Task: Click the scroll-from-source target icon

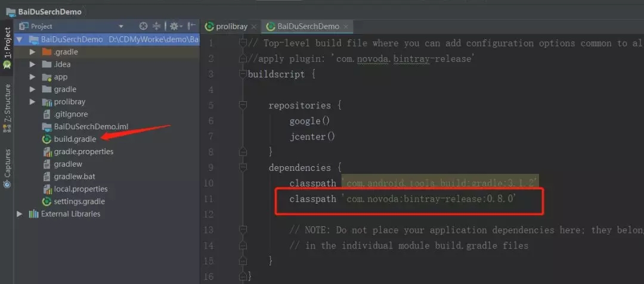Action: (x=143, y=26)
